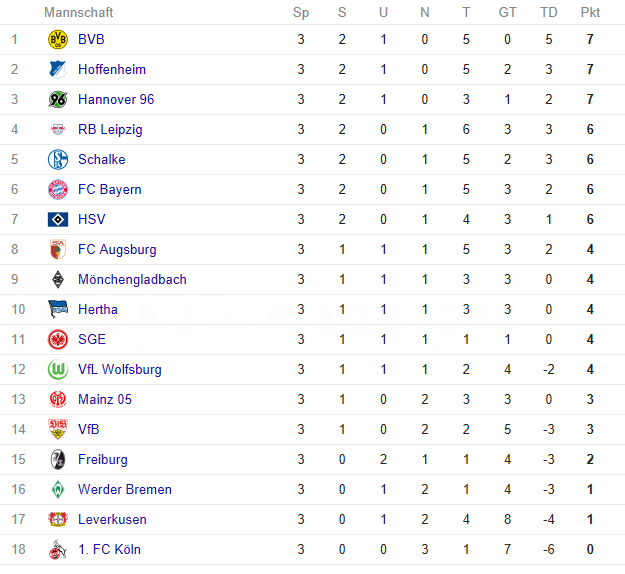Click the GT column header
The height and width of the screenshot is (574, 625).
point(507,12)
